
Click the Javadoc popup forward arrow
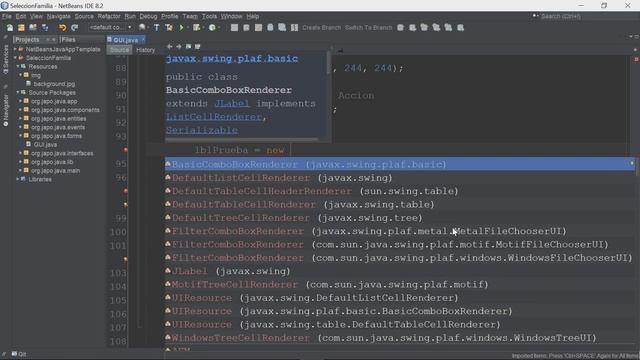178,47
